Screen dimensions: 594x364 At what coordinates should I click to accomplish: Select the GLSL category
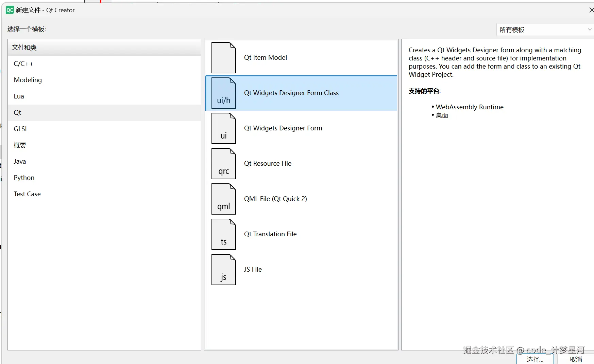coord(104,129)
